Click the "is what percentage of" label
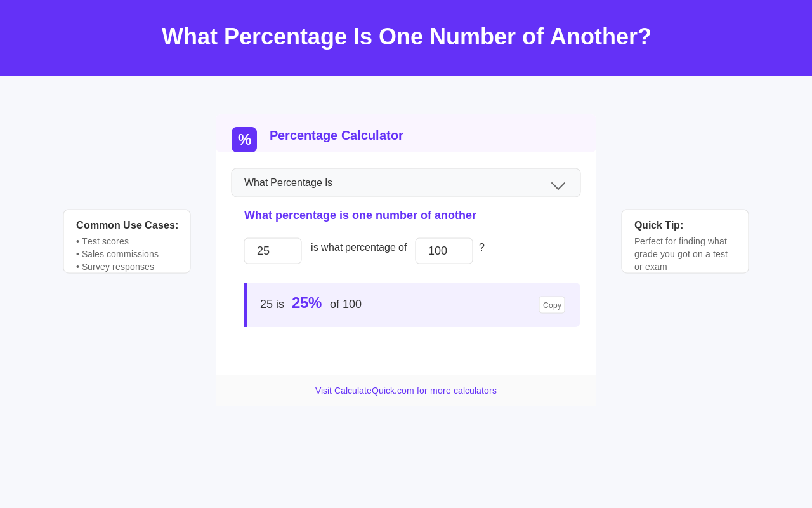812x508 pixels. (x=358, y=248)
